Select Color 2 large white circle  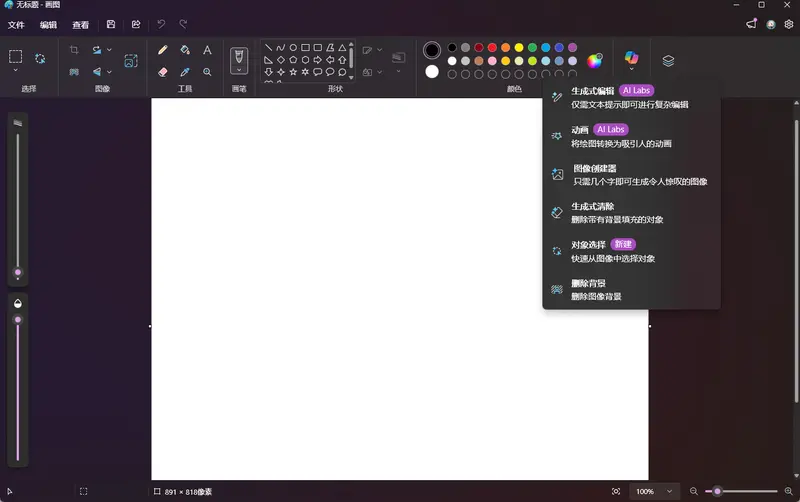point(432,72)
